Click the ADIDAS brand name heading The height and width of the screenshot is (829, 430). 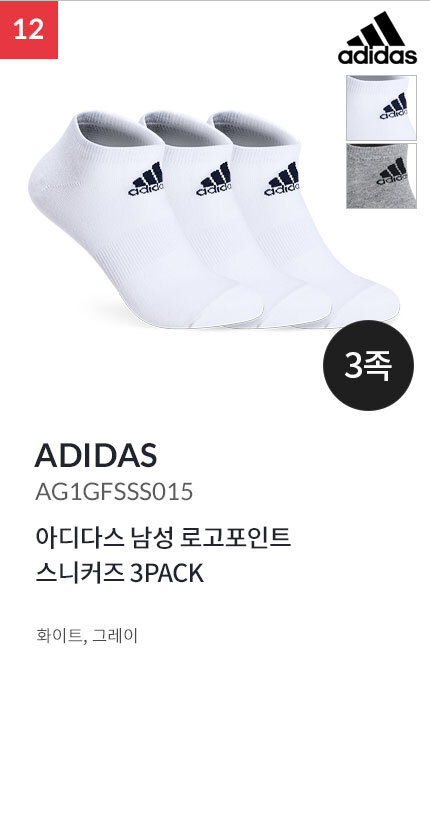coord(96,455)
